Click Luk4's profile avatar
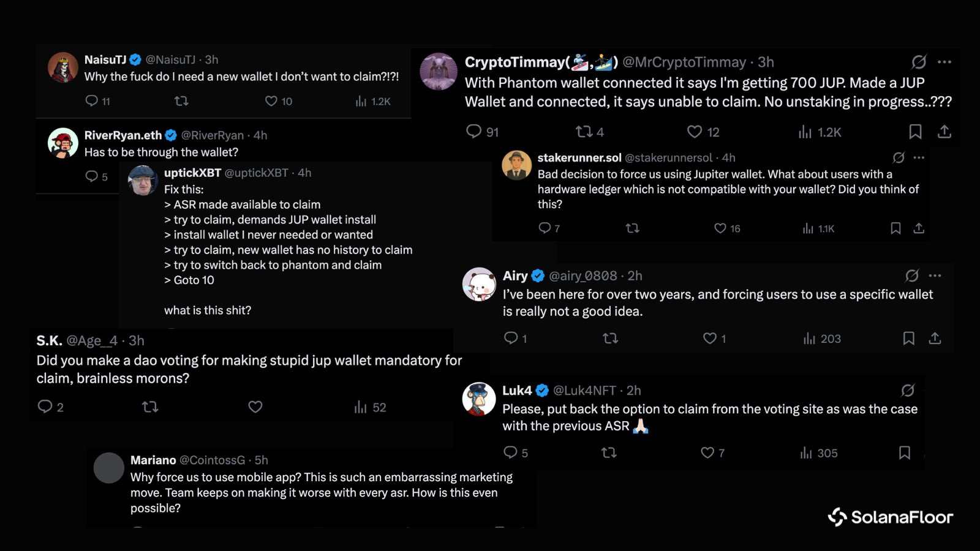Viewport: 980px width, 551px height. pos(479,399)
